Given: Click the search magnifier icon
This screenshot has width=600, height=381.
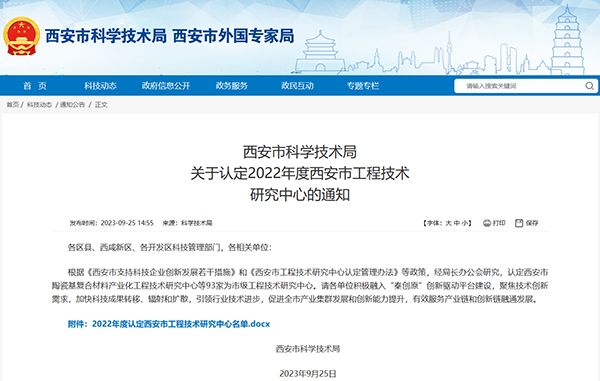Looking at the screenshot, I should (589, 86).
